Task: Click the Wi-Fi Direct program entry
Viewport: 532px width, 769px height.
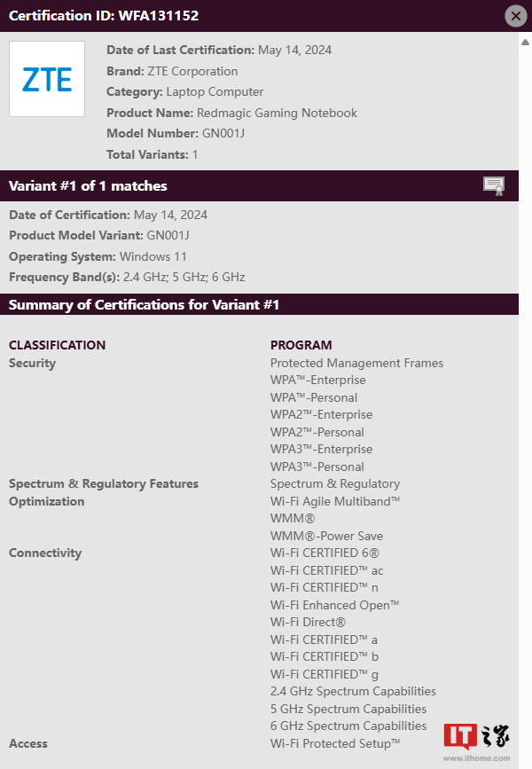Action: (x=308, y=622)
